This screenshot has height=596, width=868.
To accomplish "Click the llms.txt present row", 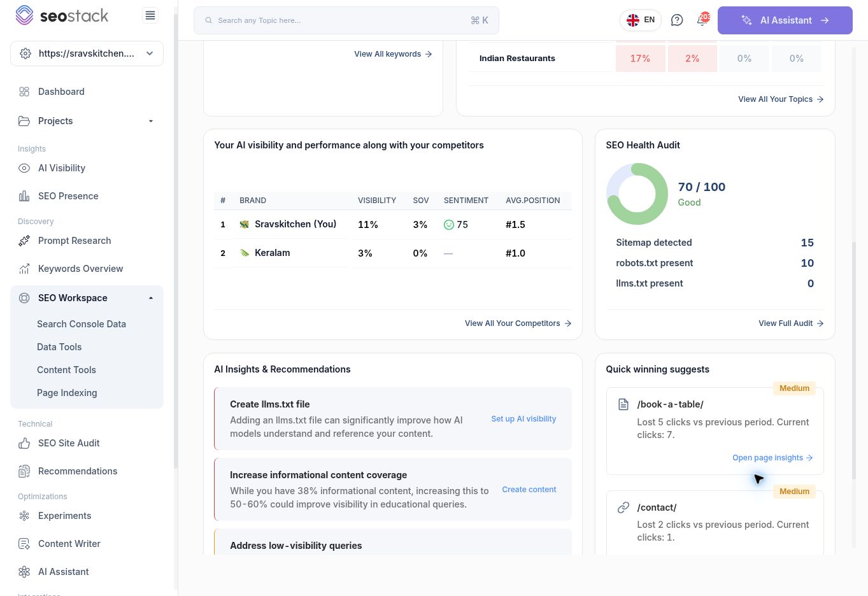I will (715, 283).
